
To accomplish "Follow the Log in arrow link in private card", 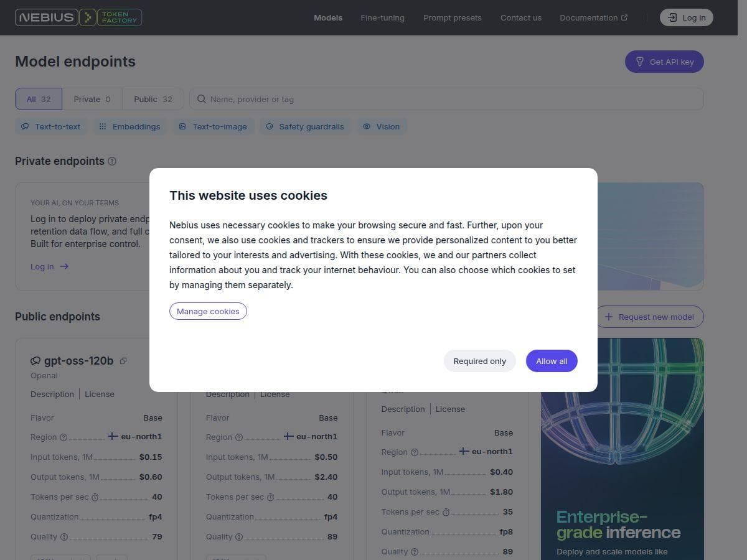I will click(64, 266).
